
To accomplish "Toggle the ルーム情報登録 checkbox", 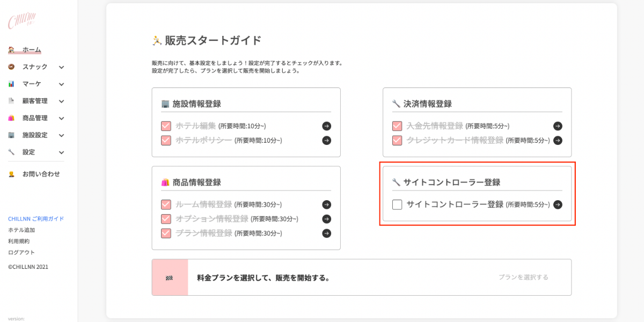I will [166, 204].
